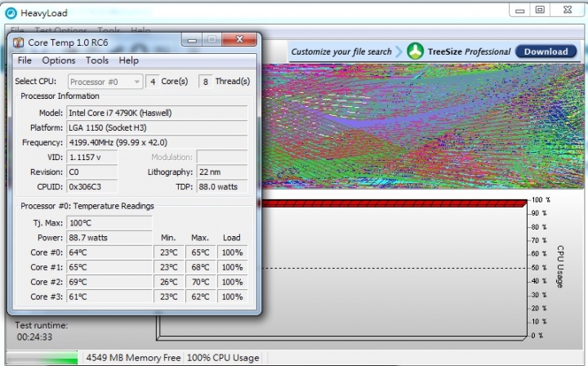Image resolution: width=588 pixels, height=366 pixels.
Task: Minimize the Core Temp window
Action: [192, 39]
